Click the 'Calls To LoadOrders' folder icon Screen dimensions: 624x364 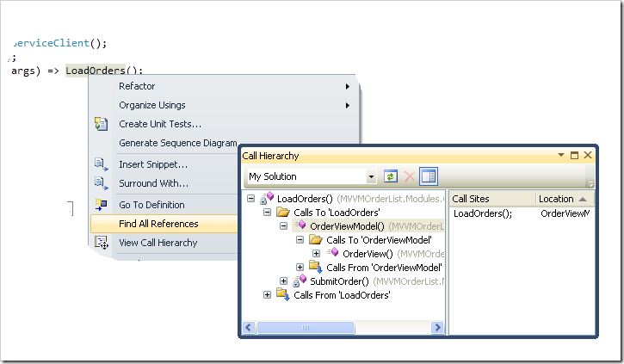[x=284, y=213]
